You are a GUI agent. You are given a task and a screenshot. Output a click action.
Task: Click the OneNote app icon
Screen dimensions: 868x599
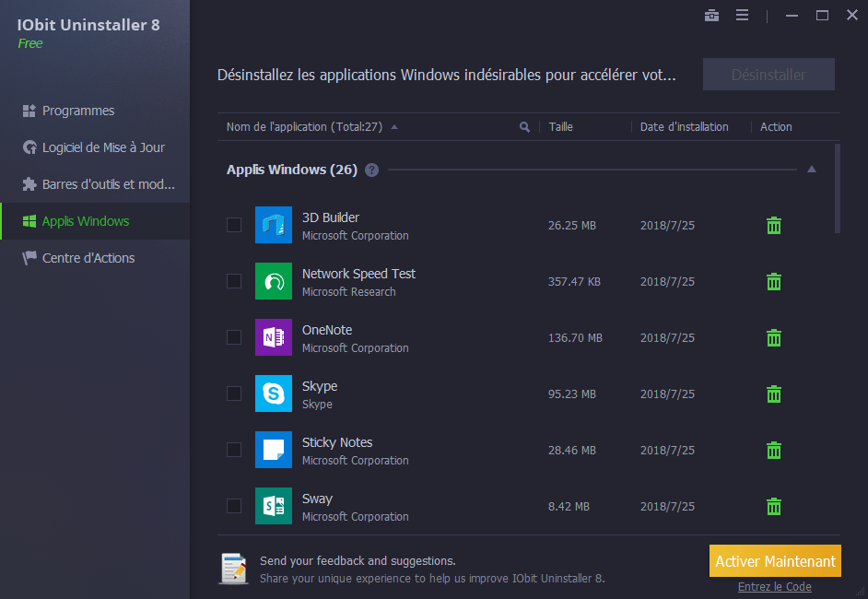point(273,338)
